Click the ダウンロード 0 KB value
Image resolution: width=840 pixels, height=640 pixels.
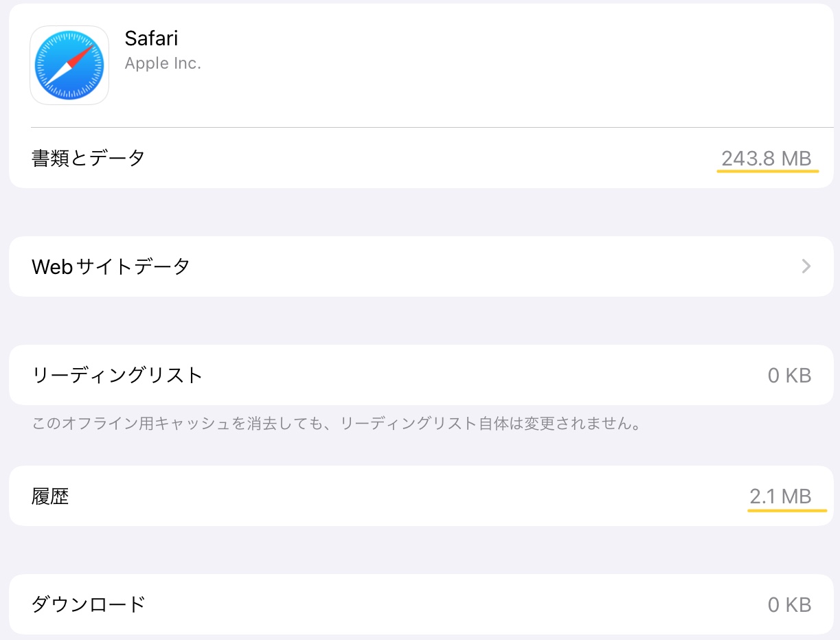pos(789,605)
